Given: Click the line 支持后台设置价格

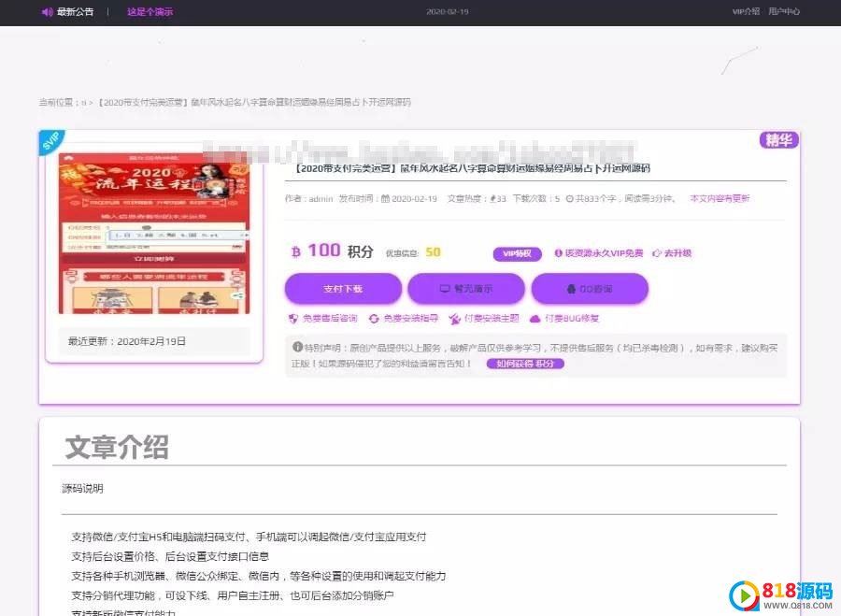Looking at the screenshot, I should pyautogui.click(x=170, y=556).
